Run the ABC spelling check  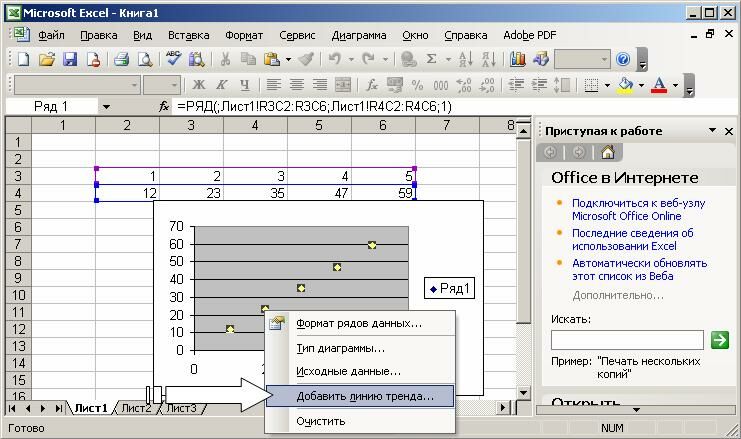coord(173,59)
